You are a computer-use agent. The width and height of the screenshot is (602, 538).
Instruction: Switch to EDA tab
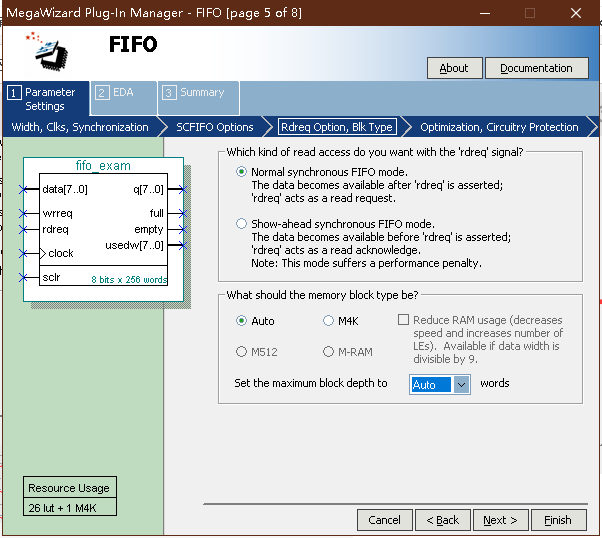(124, 98)
